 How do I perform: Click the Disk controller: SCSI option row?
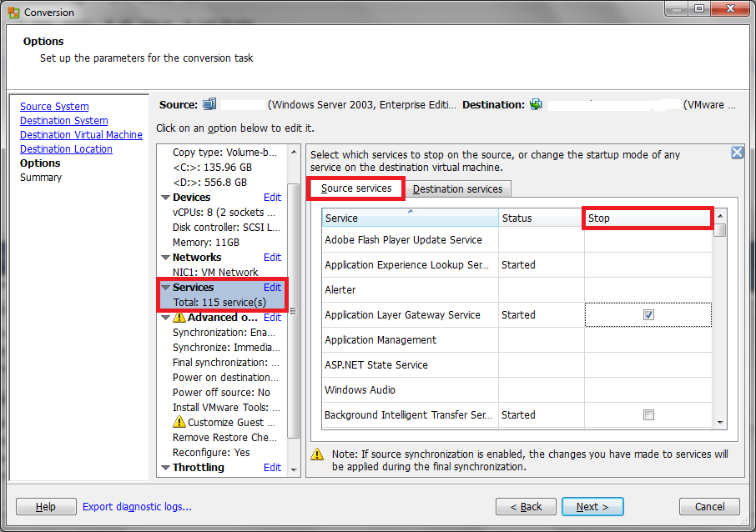pos(226,228)
